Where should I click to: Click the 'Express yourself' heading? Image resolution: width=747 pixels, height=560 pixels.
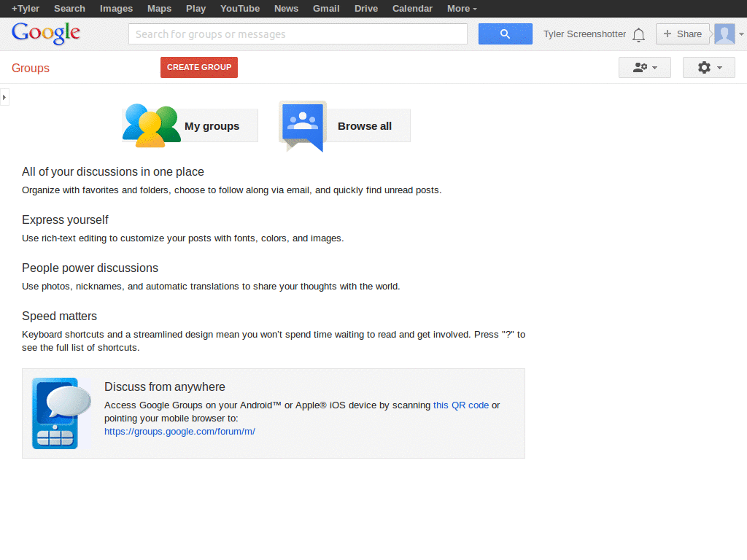65,219
